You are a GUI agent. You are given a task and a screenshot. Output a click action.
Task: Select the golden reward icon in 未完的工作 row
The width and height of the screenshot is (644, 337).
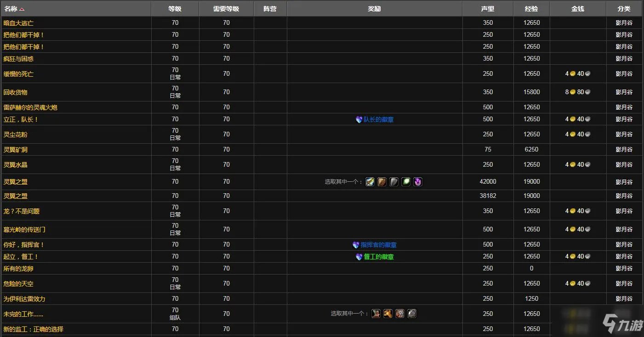click(x=388, y=314)
